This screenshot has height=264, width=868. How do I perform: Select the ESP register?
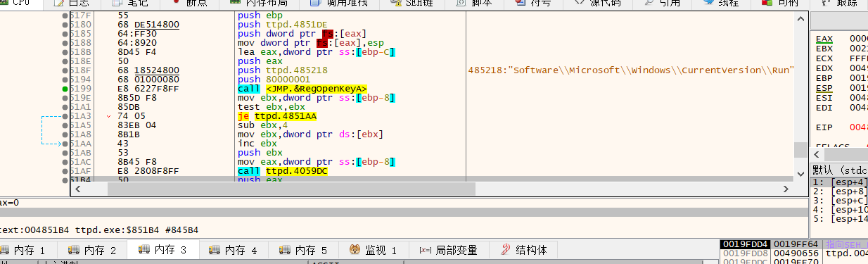tap(824, 88)
